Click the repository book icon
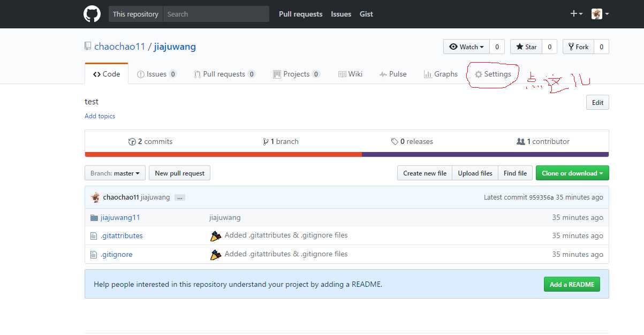 pos(88,47)
